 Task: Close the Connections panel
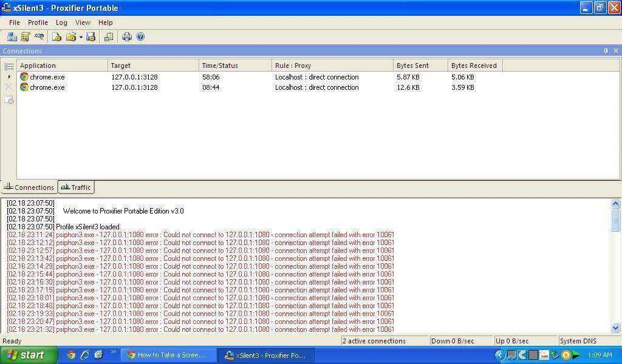(x=616, y=51)
